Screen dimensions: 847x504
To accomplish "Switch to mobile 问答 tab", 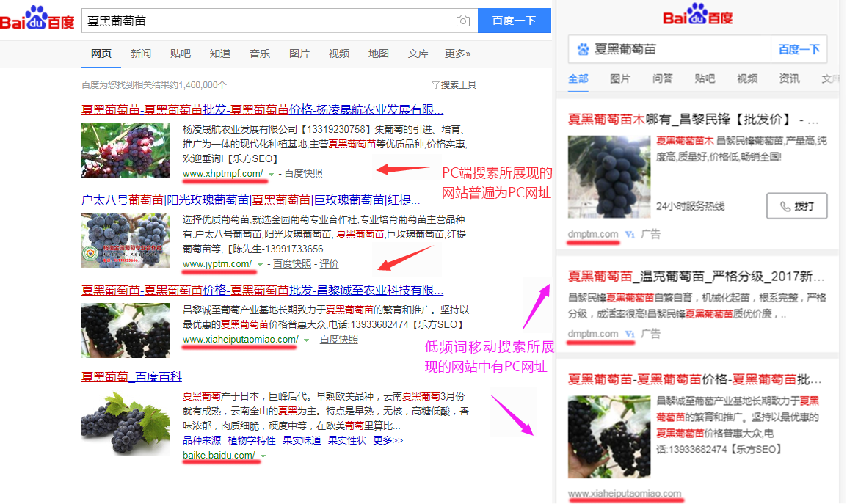I will click(x=662, y=79).
